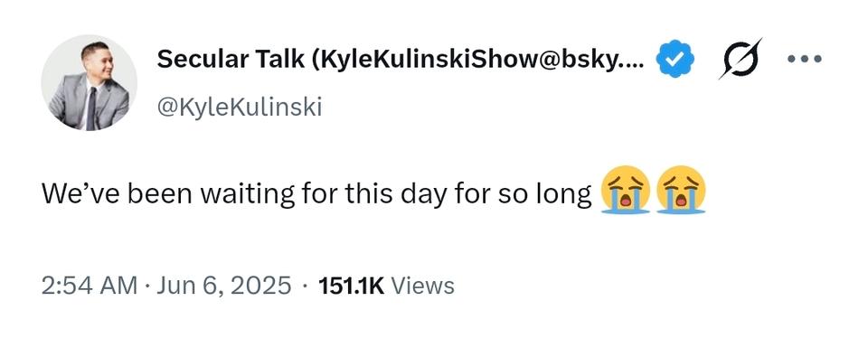The width and height of the screenshot is (868, 338).
Task: Click the 2:54 AM timestamp
Action: point(90,286)
